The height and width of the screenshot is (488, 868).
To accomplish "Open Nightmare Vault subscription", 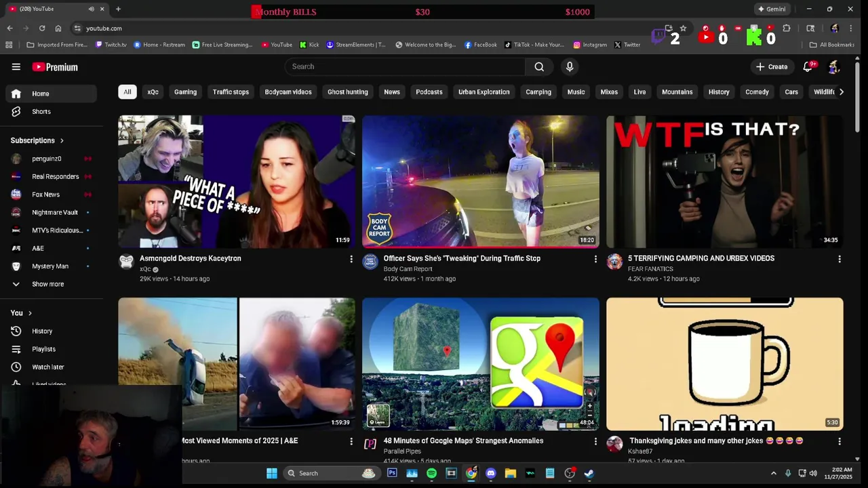I will [x=52, y=212].
